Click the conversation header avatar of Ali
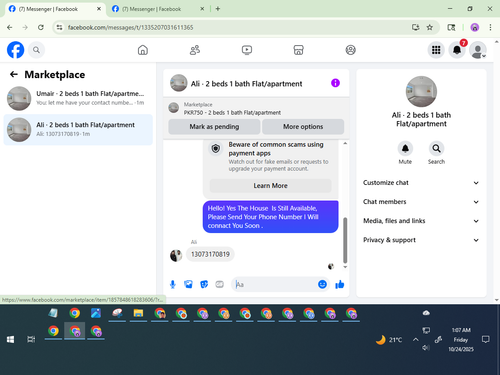 179,83
